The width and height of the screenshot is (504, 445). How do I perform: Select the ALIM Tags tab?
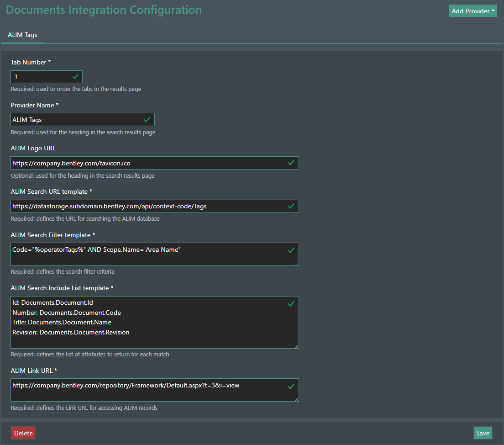click(22, 35)
